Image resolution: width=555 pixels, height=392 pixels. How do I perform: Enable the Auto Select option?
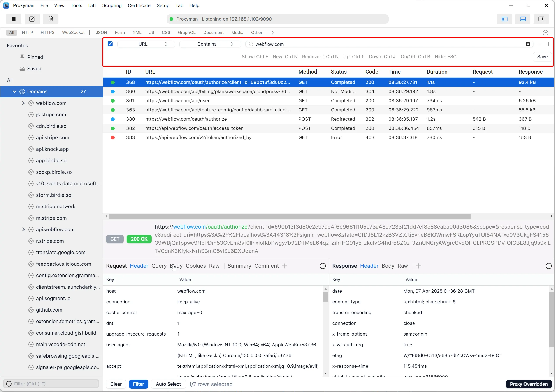tap(168, 384)
